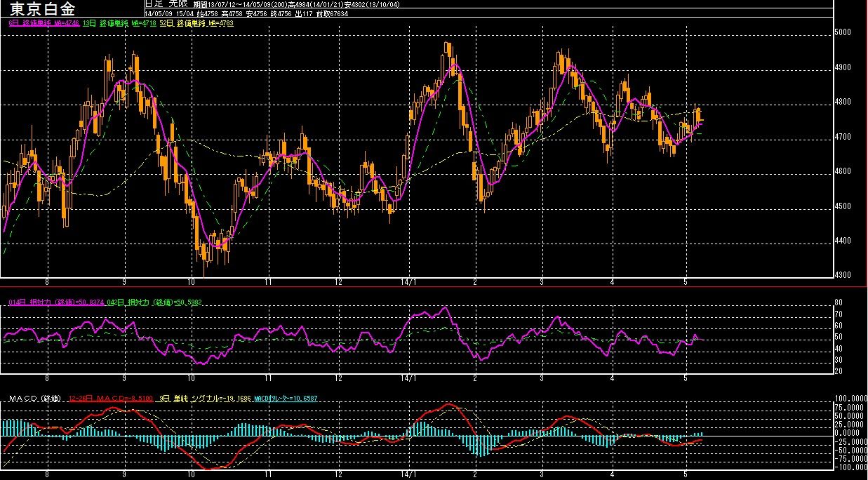Viewport: 868px width, 480px height.
Task: Click the 日足 先限 chart type label
Action: pyautogui.click(x=165, y=4)
